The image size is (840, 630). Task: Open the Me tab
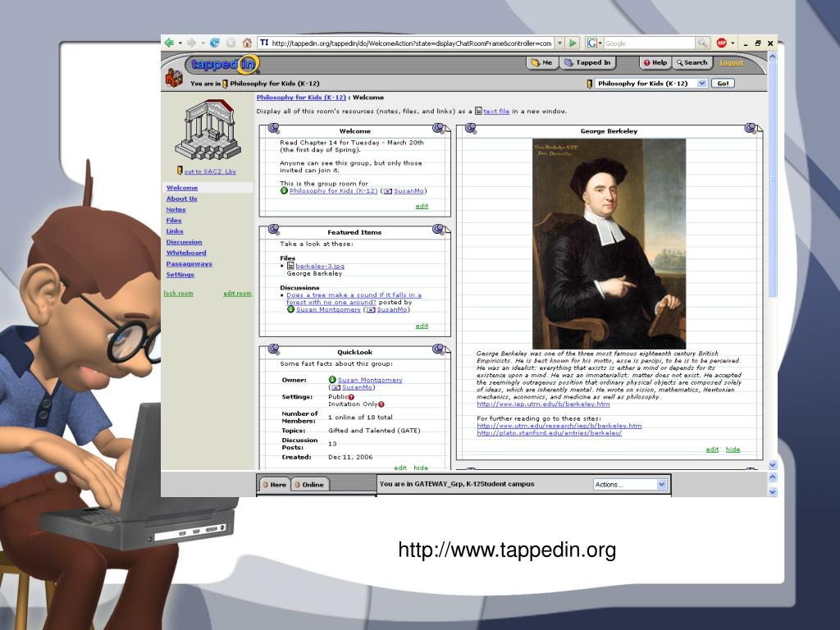(542, 62)
